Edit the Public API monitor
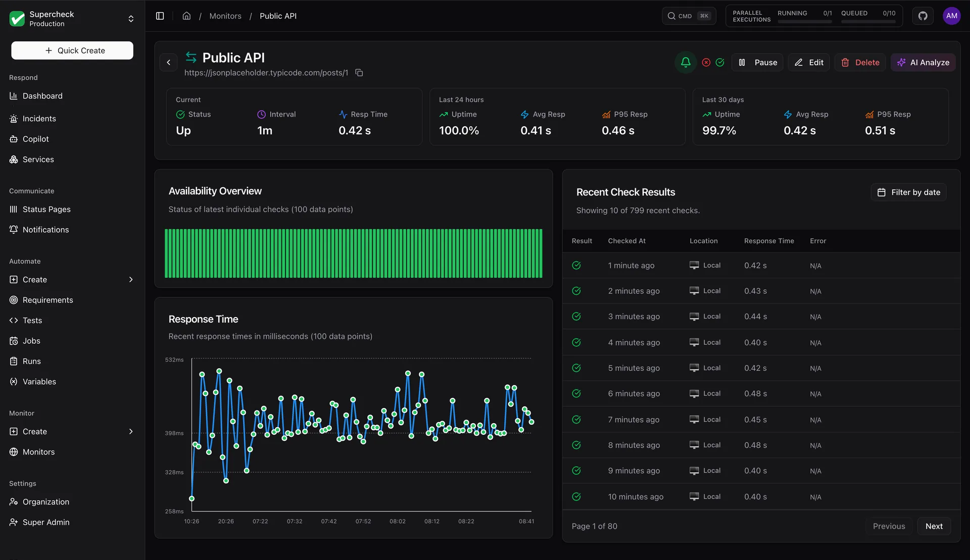The height and width of the screenshot is (560, 970). [x=809, y=62]
